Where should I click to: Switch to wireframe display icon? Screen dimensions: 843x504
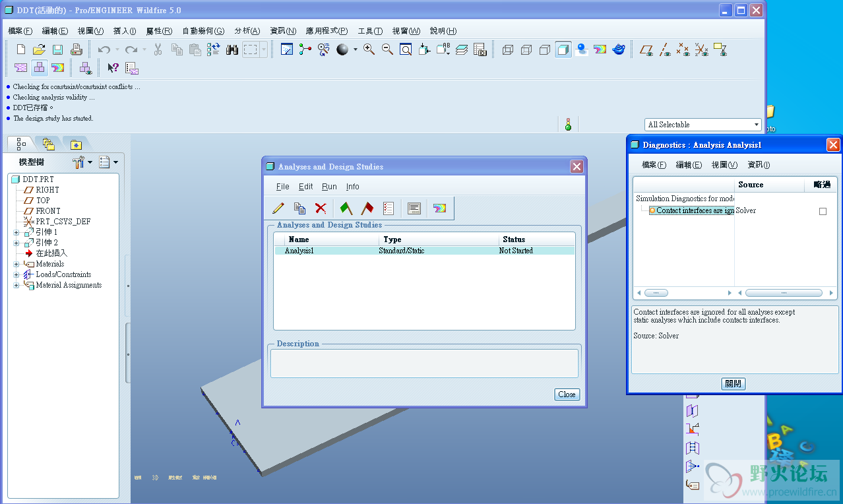pos(507,49)
